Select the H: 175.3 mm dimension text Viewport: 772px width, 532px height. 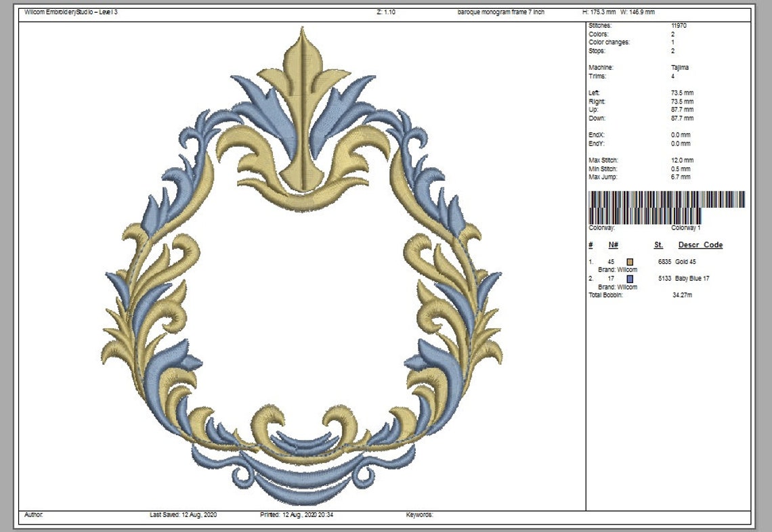tap(601, 10)
